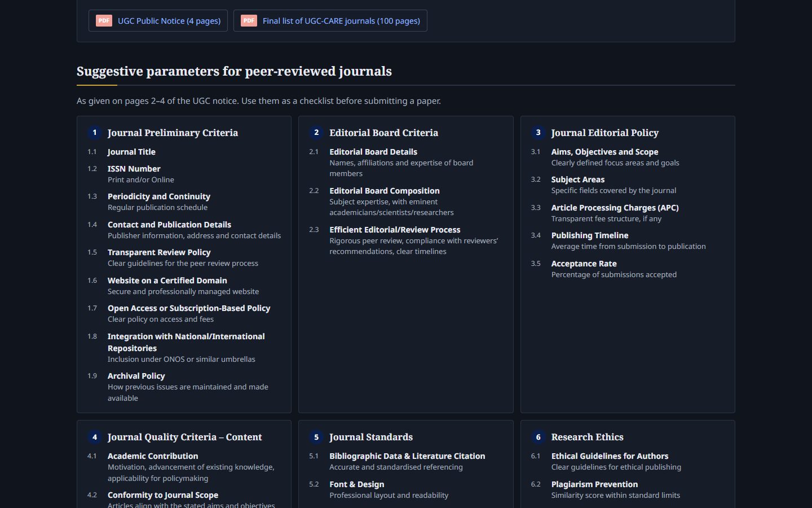Click the 'Journal Standards' card title
Screen dimensions: 812x508
tap(371, 437)
